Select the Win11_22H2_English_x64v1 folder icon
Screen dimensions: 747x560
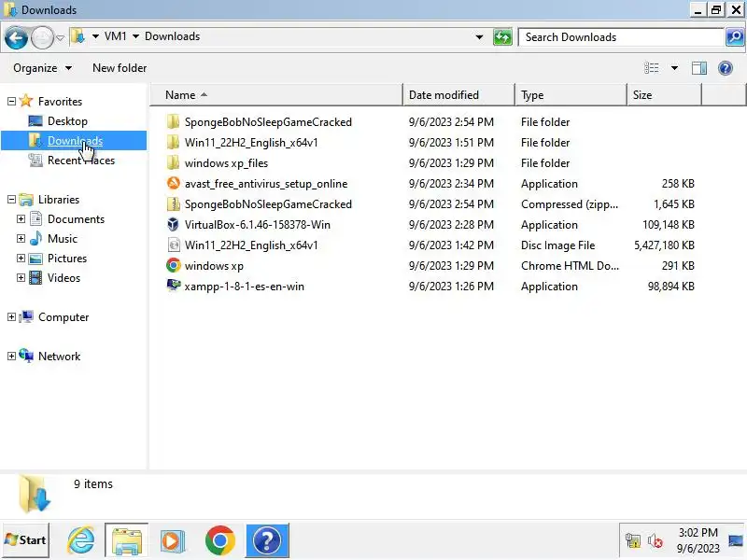click(174, 143)
